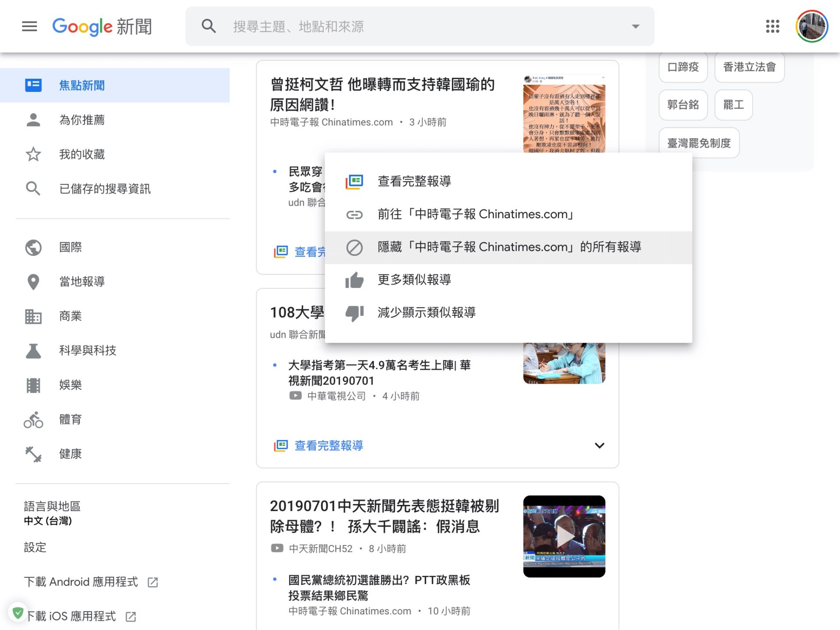Click 下載 Android 應用程式 link

click(x=81, y=582)
